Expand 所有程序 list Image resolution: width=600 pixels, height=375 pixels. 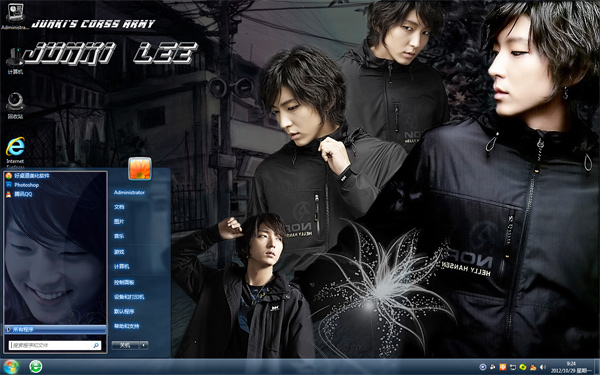pyautogui.click(x=55, y=329)
